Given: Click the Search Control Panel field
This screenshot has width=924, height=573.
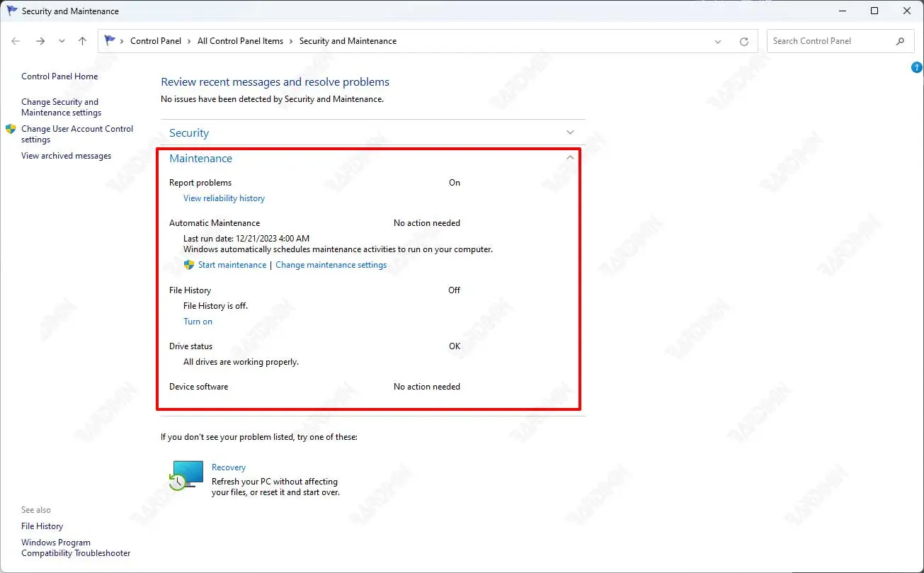Looking at the screenshot, I should (828, 41).
